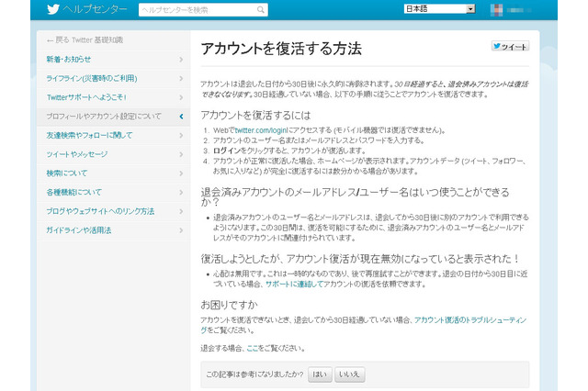Expand chevron beside Twitterサポートへようこそ!
The width and height of the screenshot is (588, 391).
point(181,97)
